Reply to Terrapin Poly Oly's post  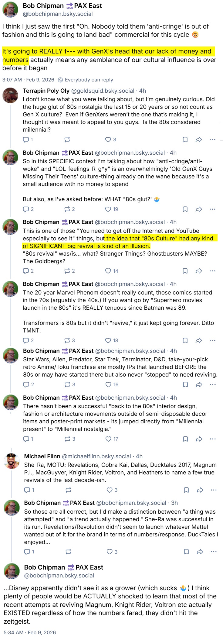[x=28, y=139]
